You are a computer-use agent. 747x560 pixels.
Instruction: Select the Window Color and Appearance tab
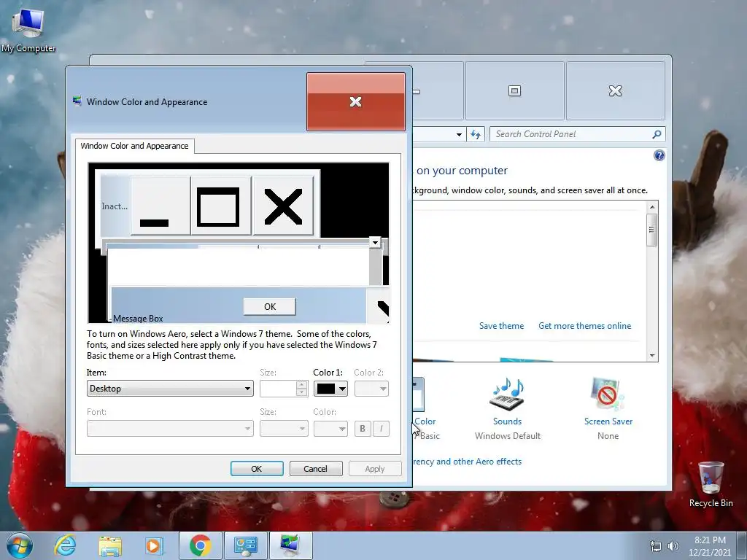coord(134,146)
